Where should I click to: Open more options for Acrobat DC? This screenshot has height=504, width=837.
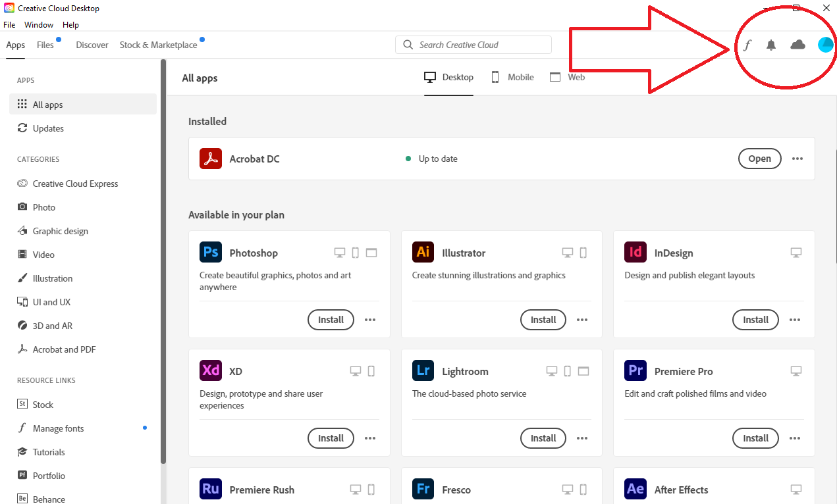coord(797,159)
